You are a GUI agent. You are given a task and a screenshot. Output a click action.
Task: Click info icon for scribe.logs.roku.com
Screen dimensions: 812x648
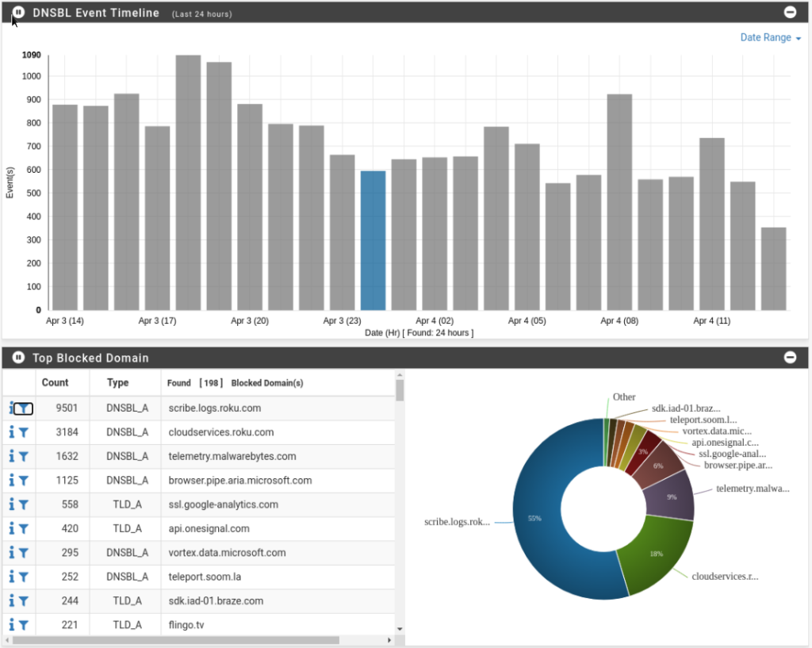pos(11,408)
